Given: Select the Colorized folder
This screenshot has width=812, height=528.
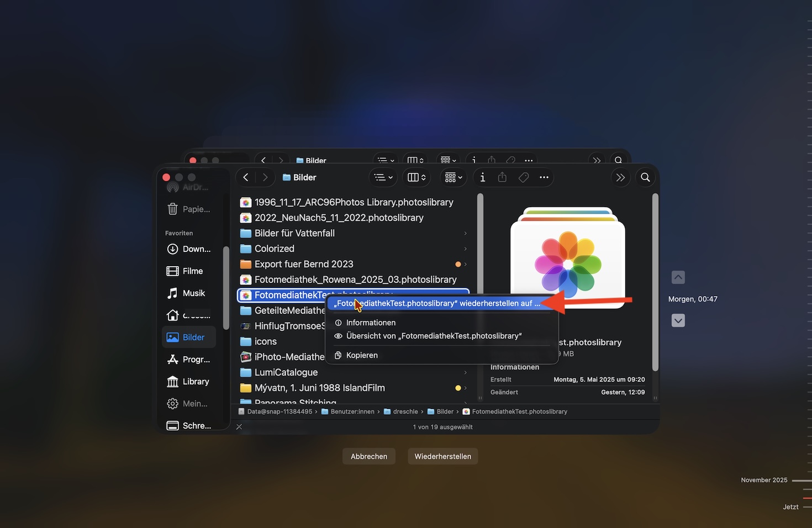Looking at the screenshot, I should point(354,249).
